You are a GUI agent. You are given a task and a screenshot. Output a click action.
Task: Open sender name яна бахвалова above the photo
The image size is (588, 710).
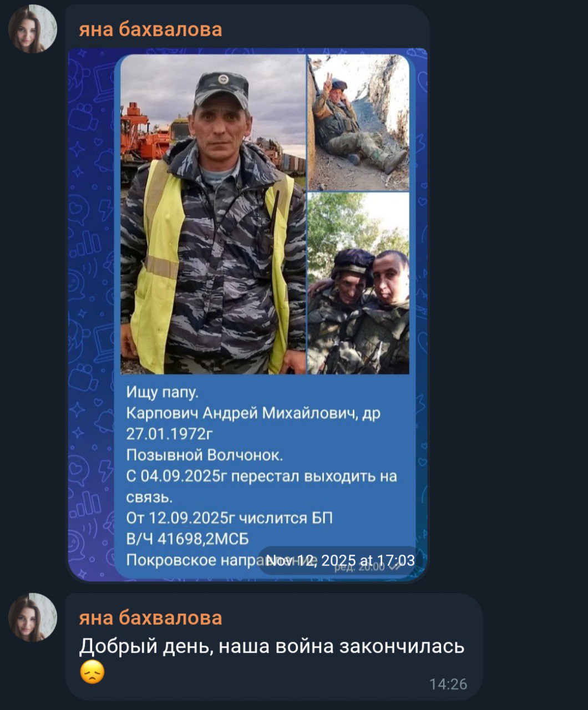tap(150, 29)
